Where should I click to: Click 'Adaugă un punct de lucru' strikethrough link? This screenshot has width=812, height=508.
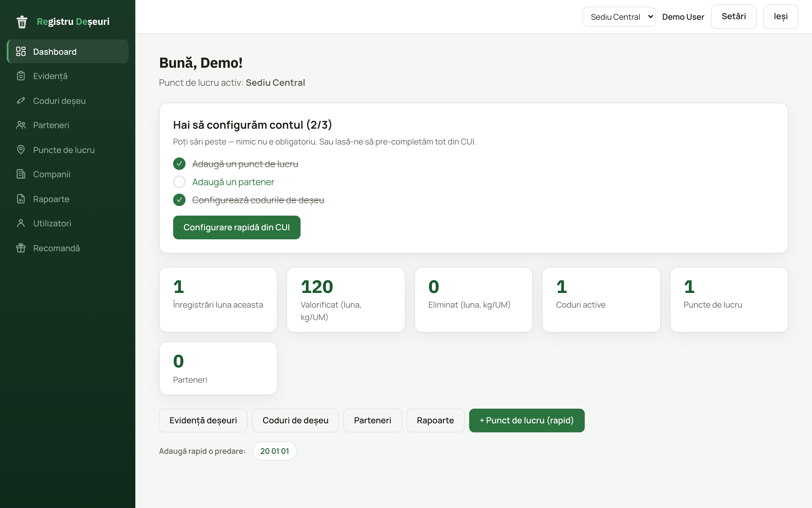[245, 164]
